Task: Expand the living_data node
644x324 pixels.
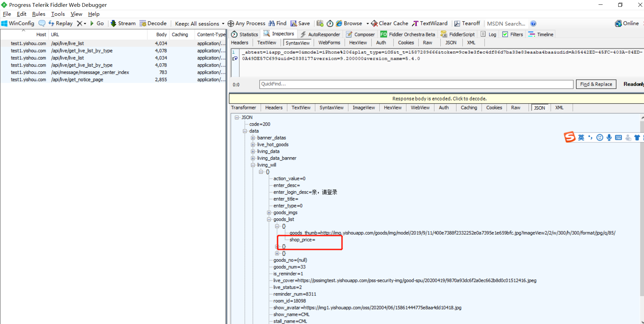Action: (x=253, y=151)
